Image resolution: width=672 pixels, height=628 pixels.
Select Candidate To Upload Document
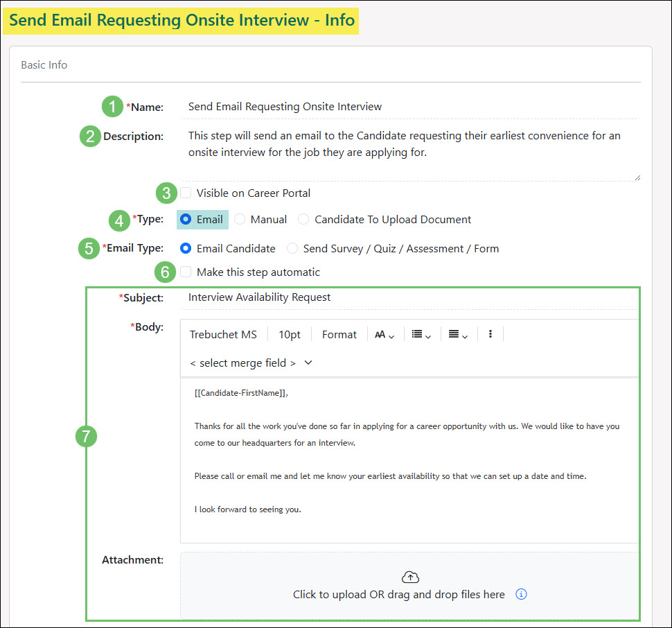303,219
